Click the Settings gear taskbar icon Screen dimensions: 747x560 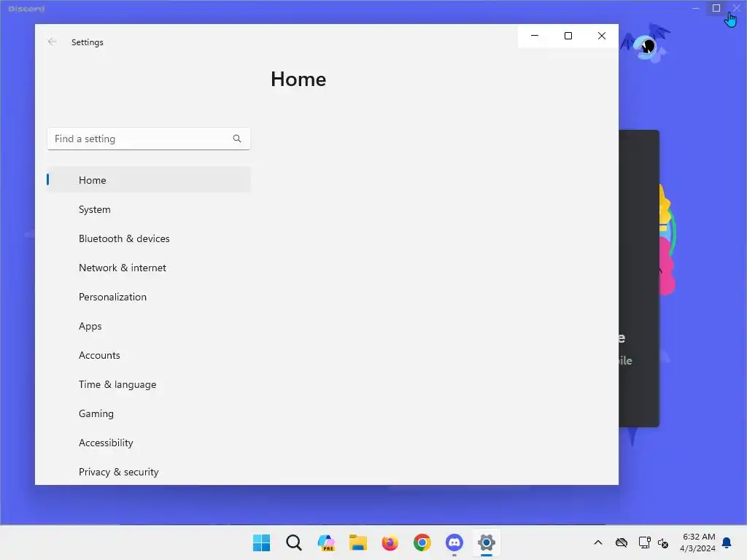coord(487,542)
